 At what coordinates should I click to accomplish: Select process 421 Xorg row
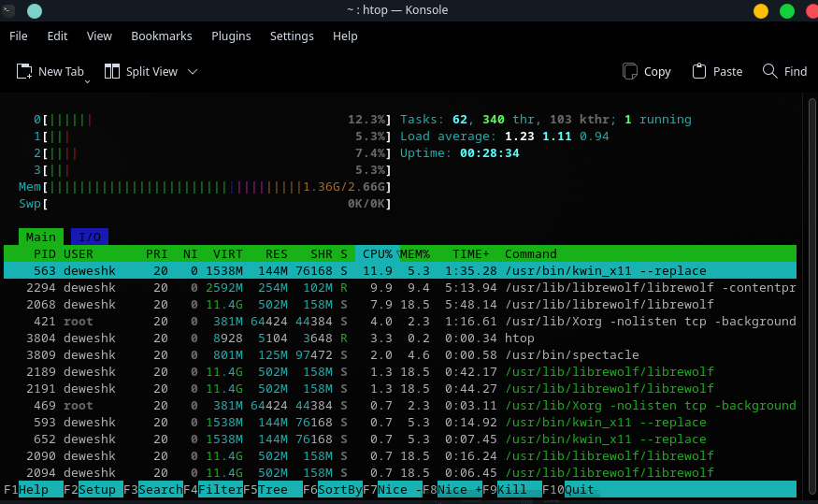400,322
